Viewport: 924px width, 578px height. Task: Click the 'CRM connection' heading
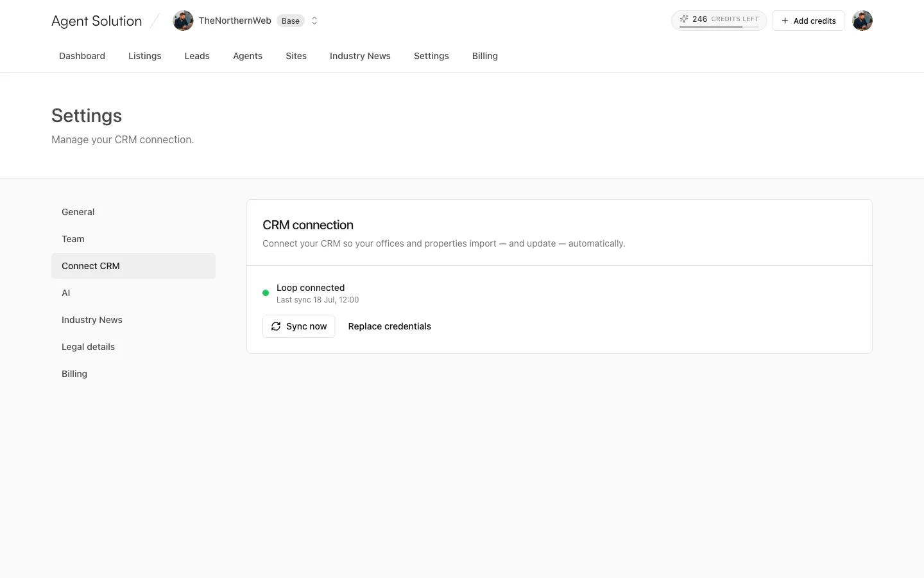(x=308, y=225)
